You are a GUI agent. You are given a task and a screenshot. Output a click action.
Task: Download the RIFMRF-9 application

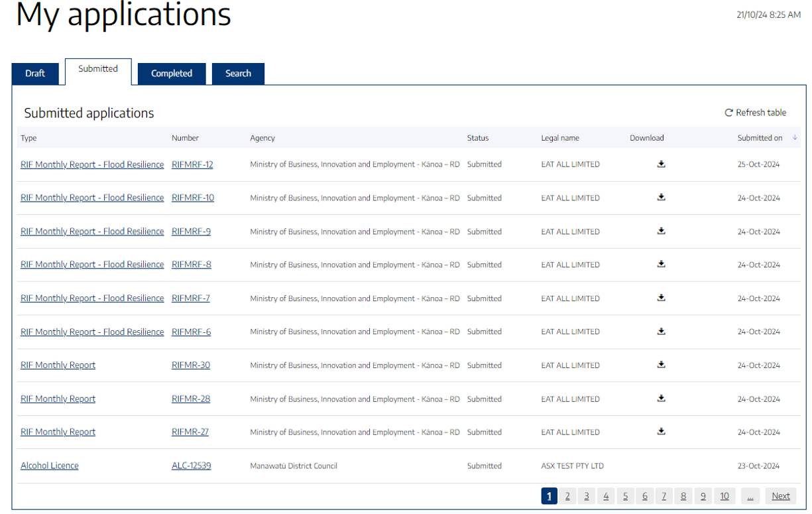pos(661,231)
